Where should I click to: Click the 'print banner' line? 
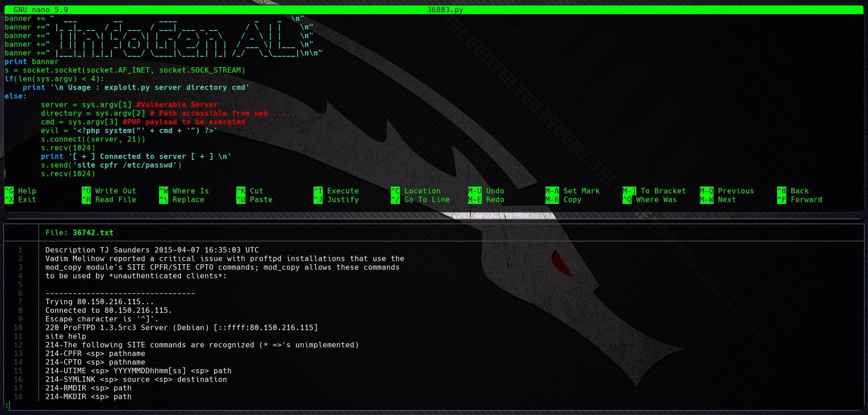click(32, 61)
